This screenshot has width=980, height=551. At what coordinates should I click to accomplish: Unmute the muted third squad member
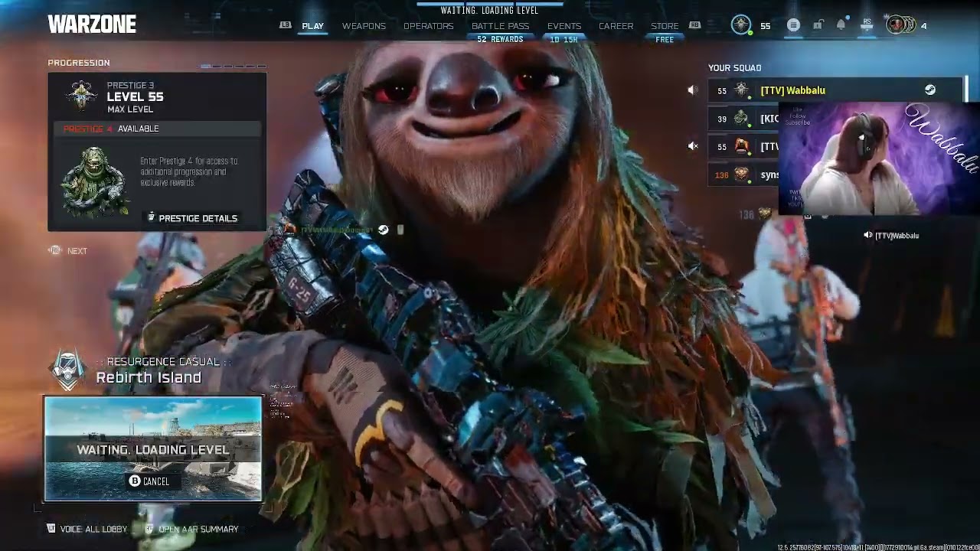[x=693, y=146]
